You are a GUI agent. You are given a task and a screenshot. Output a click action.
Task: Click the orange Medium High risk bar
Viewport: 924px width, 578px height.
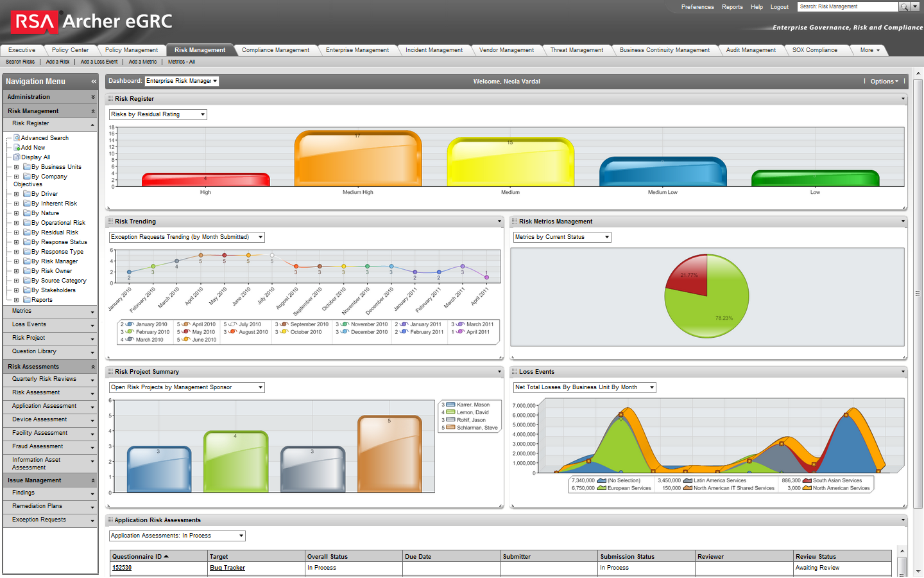coord(358,159)
